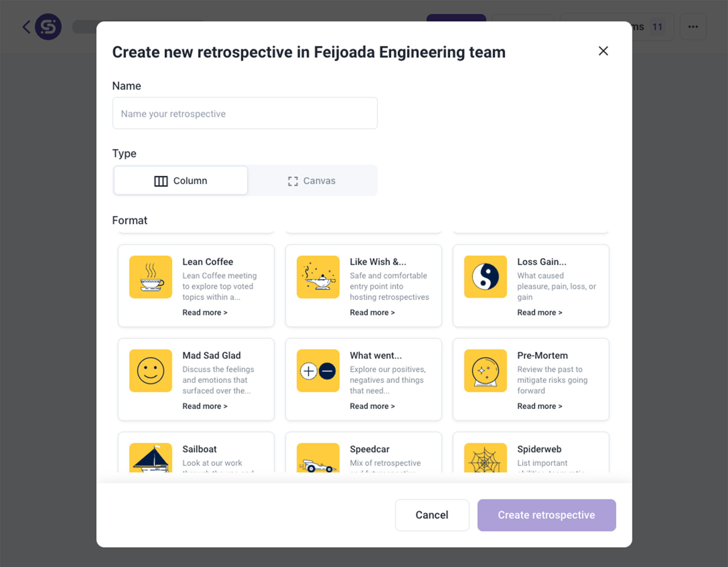Select the plus-minus icon for What went format
This screenshot has width=728, height=567.
point(318,371)
